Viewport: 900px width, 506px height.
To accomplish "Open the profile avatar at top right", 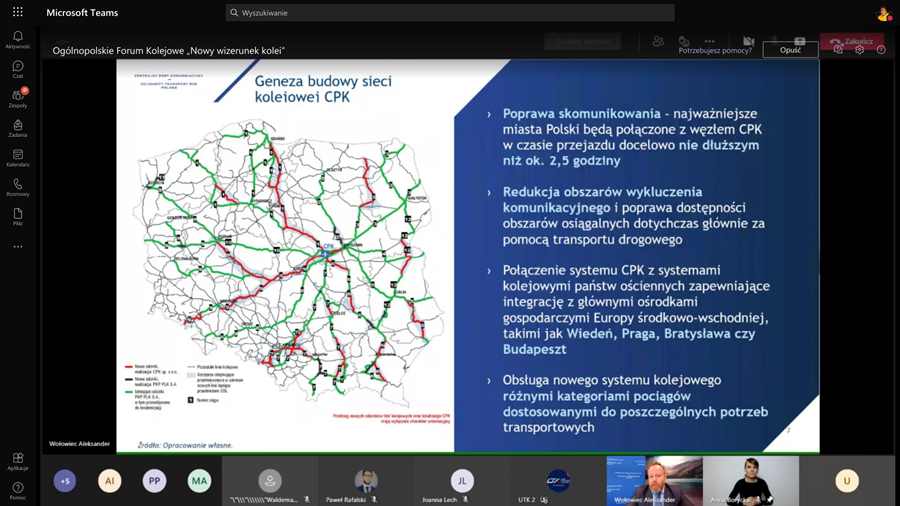I will [x=883, y=14].
